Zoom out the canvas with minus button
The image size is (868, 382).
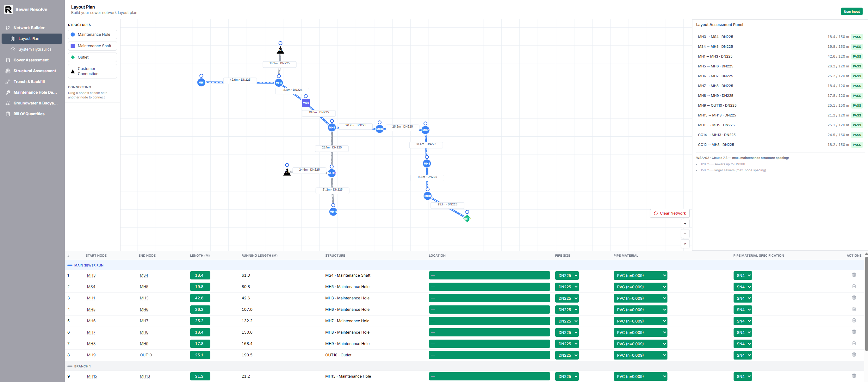685,234
